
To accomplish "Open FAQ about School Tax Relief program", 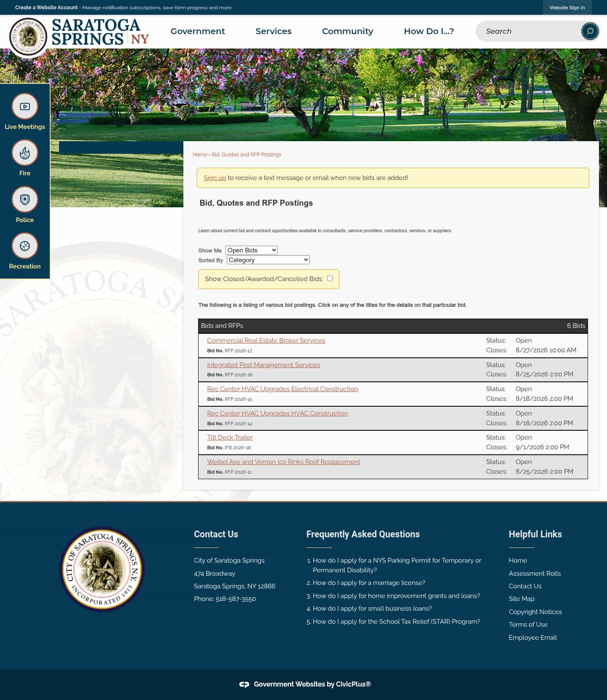I will click(x=396, y=622).
